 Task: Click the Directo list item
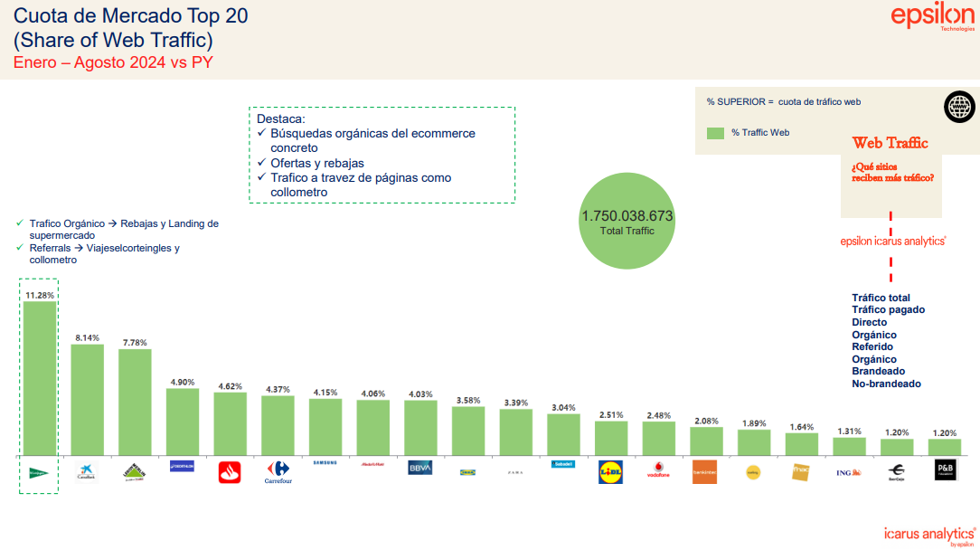(x=870, y=322)
